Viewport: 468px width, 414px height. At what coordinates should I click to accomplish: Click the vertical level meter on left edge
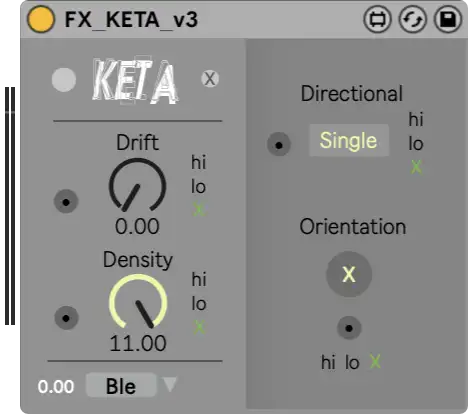(x=10, y=206)
